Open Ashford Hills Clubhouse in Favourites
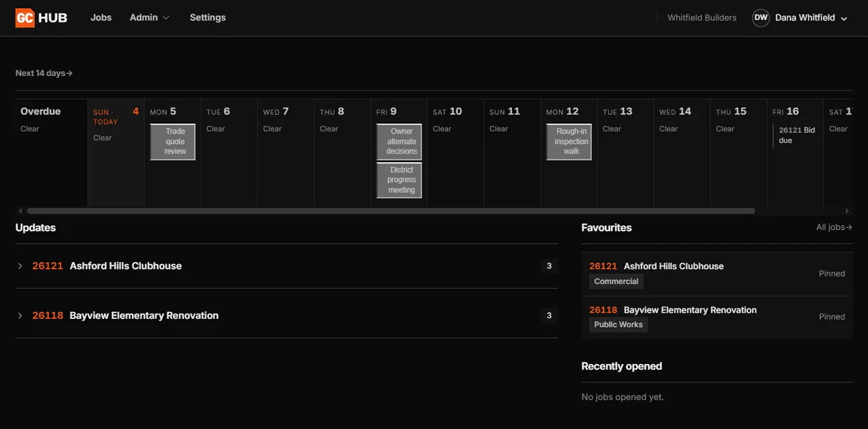Image resolution: width=868 pixels, height=429 pixels. [717, 274]
